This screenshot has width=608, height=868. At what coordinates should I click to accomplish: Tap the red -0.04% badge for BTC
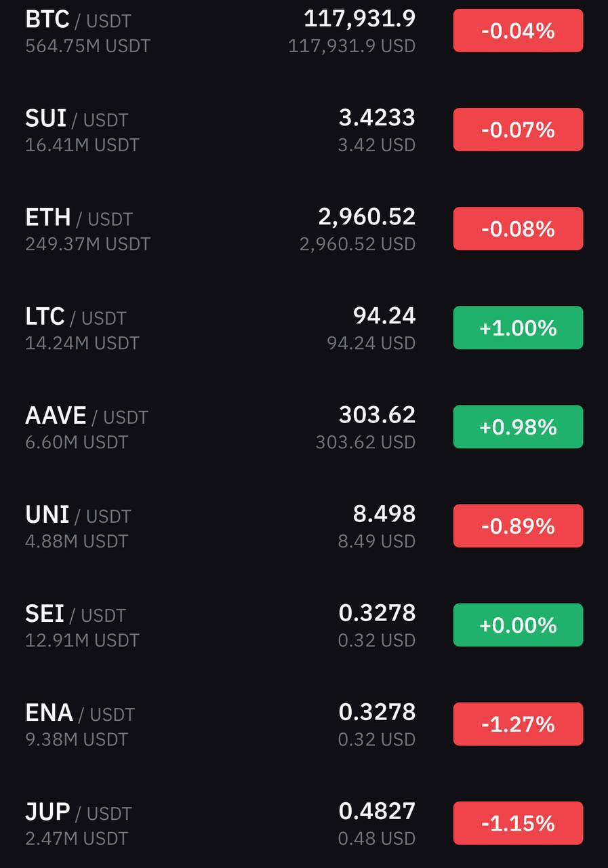click(x=518, y=31)
